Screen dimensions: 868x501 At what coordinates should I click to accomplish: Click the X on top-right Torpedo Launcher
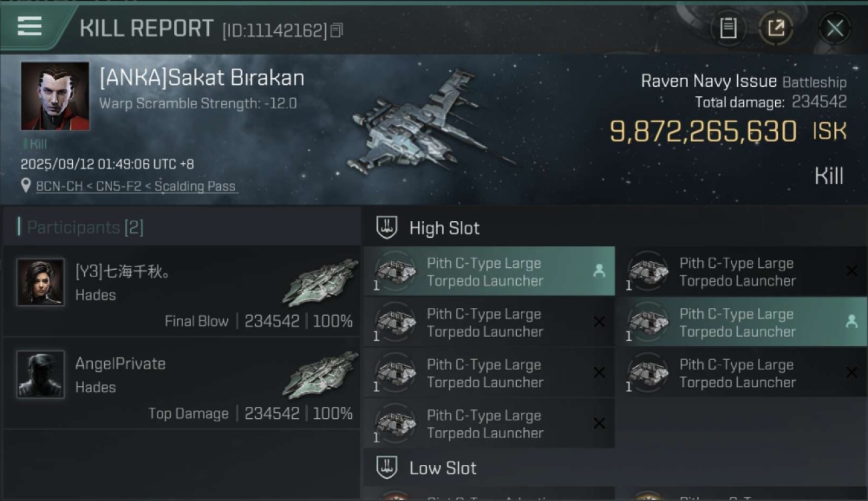pyautogui.click(x=851, y=271)
